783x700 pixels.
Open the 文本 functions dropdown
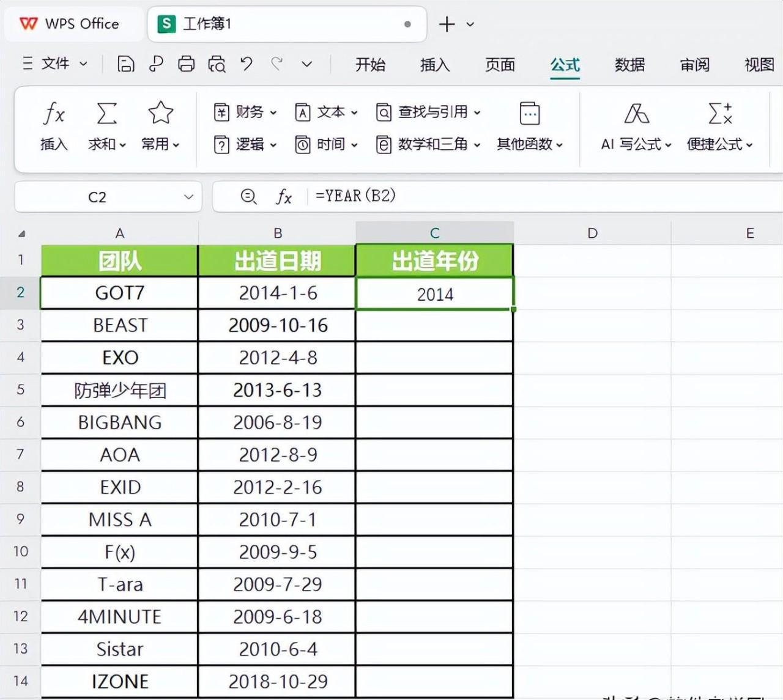[x=326, y=112]
